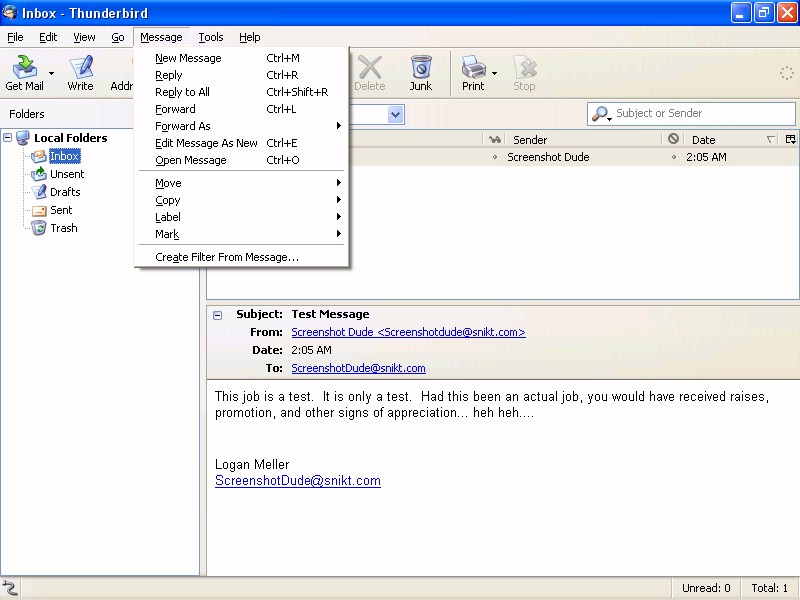Toggle junk status dot for Screenshot Dude message
The image size is (800, 600).
click(673, 157)
